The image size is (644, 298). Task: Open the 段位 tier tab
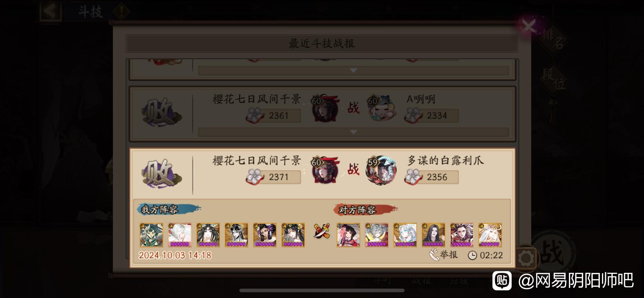[x=553, y=80]
